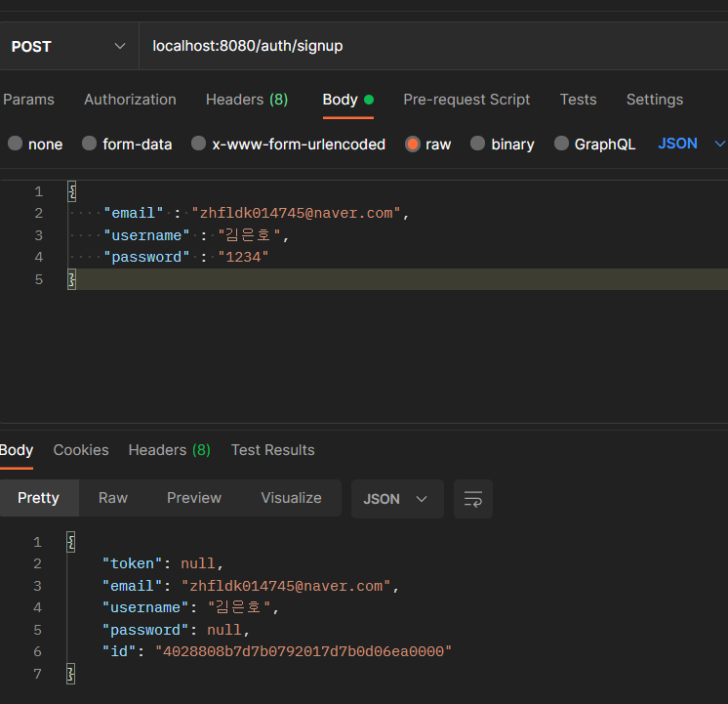
Task: Toggle the wrap lines icon
Action: (x=473, y=499)
